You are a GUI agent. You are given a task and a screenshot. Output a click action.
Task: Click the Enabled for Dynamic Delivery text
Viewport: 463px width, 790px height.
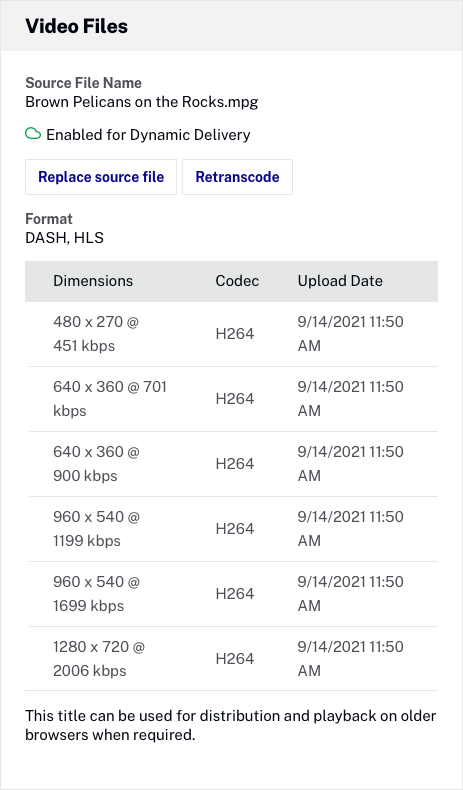[x=148, y=135]
